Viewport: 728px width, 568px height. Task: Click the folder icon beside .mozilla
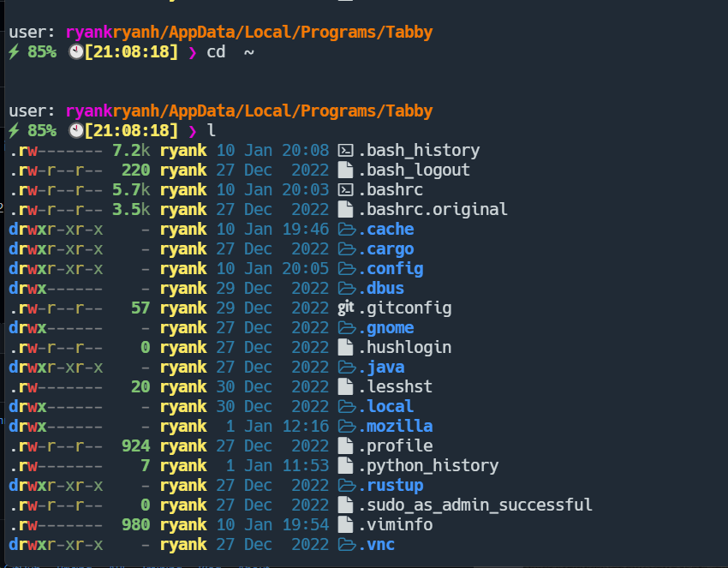[x=349, y=426]
